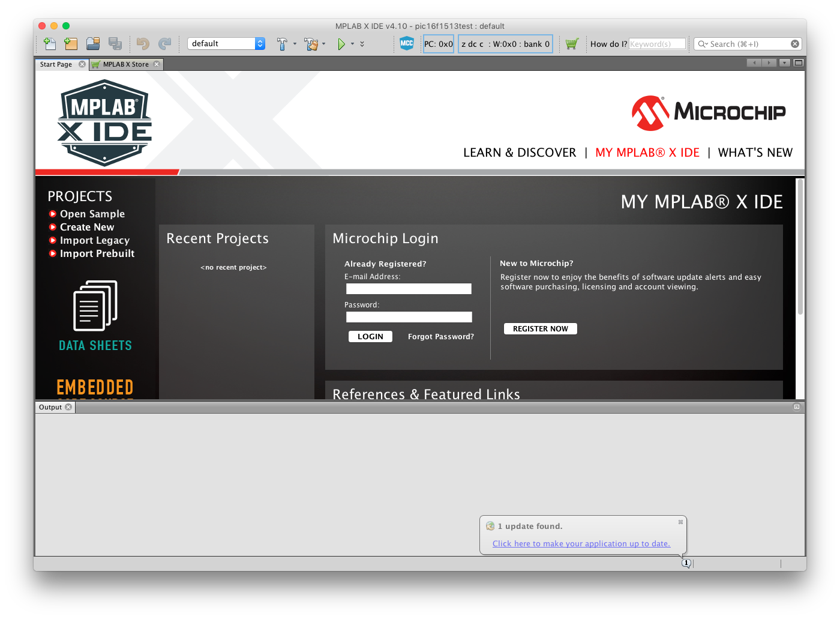Viewport: 840px width, 619px height.
Task: Click the W:0x0 bank 0 status box
Action: (x=505, y=44)
